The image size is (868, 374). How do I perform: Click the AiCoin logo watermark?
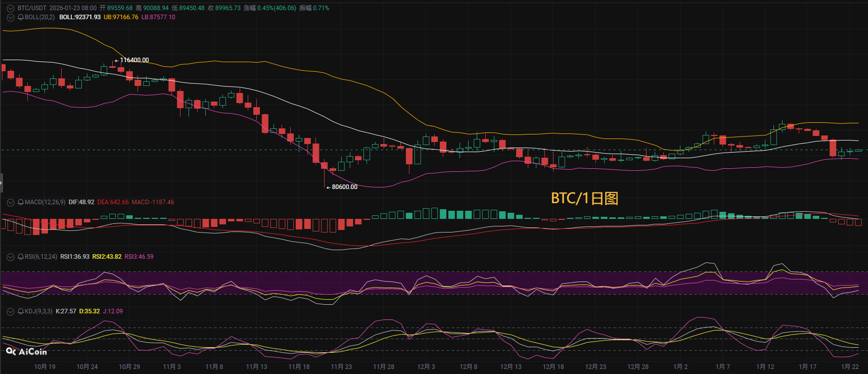(x=26, y=351)
